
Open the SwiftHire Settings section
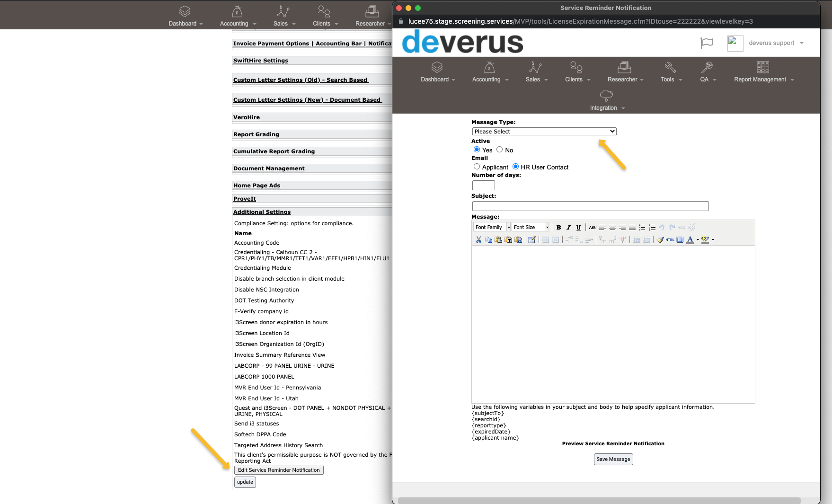[261, 61]
